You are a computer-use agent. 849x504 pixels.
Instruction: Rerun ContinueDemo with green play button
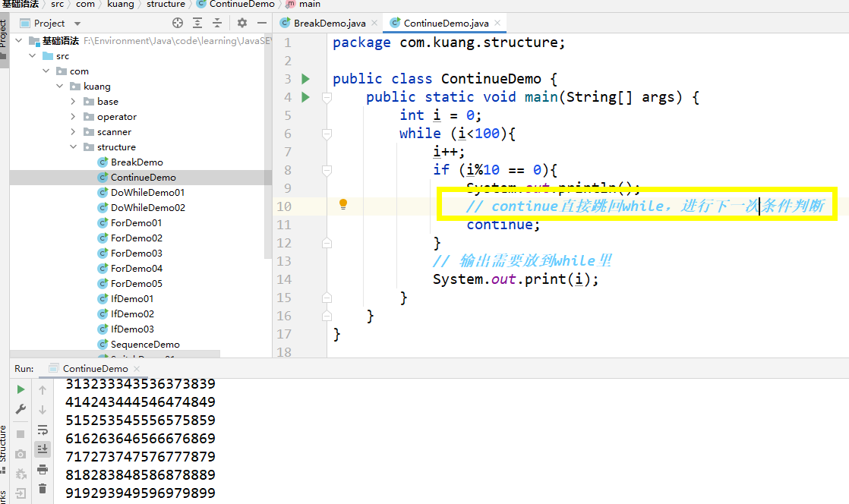[x=21, y=389]
